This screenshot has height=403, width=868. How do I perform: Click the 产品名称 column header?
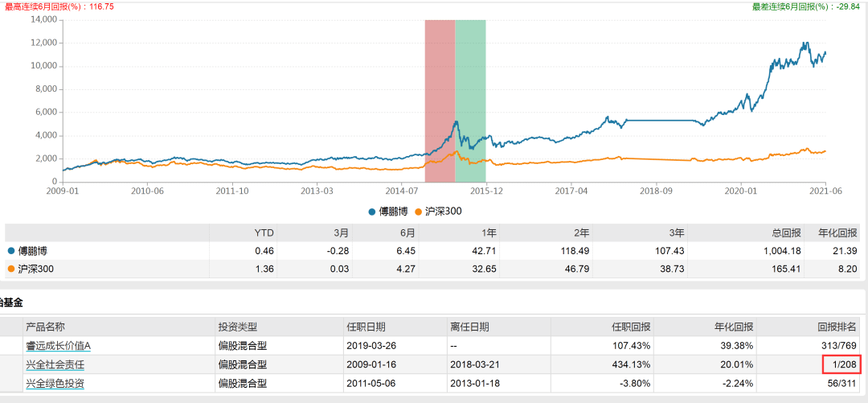(x=45, y=327)
